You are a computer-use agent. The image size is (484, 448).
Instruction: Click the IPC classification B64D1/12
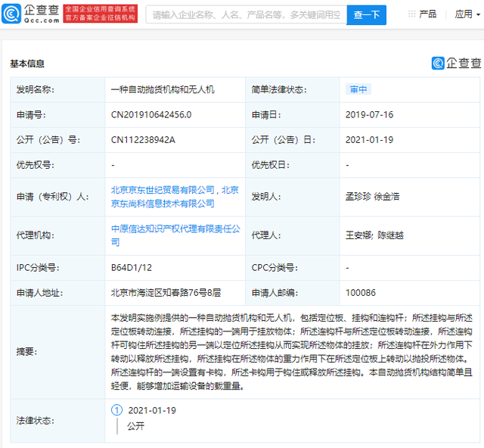click(132, 267)
